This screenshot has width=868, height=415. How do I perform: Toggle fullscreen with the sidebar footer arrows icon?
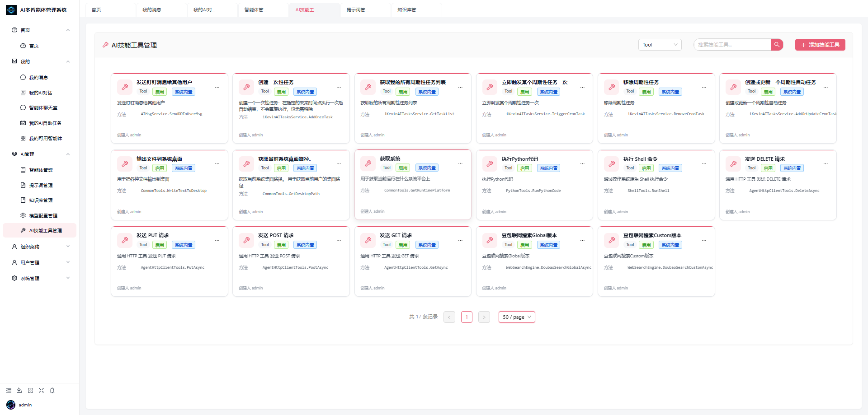point(41,391)
